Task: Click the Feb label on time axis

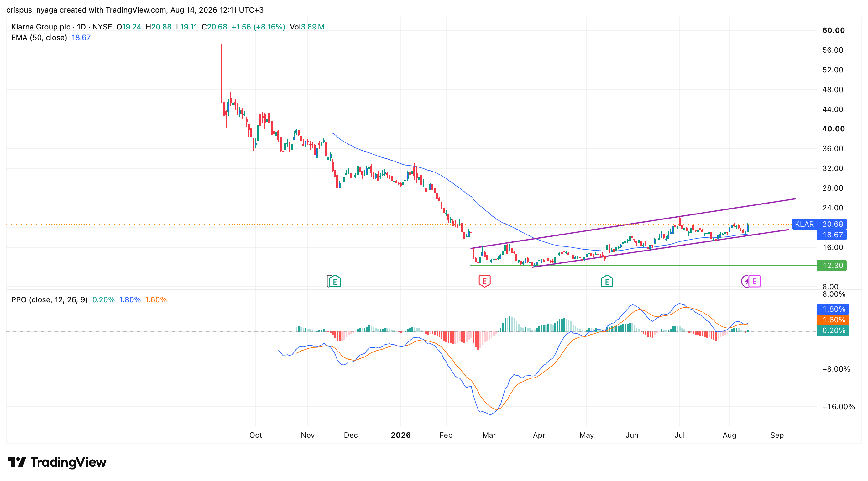Action: (446, 435)
